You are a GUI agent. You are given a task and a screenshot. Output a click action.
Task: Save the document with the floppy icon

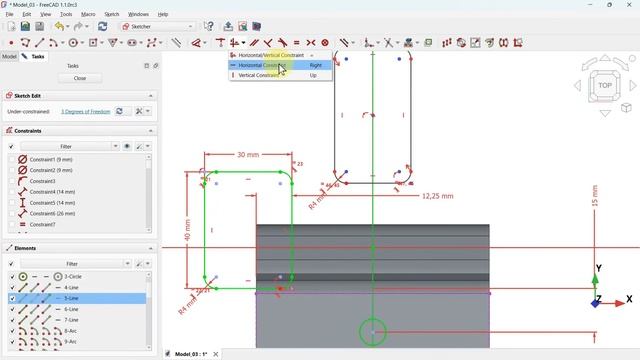coord(39,27)
